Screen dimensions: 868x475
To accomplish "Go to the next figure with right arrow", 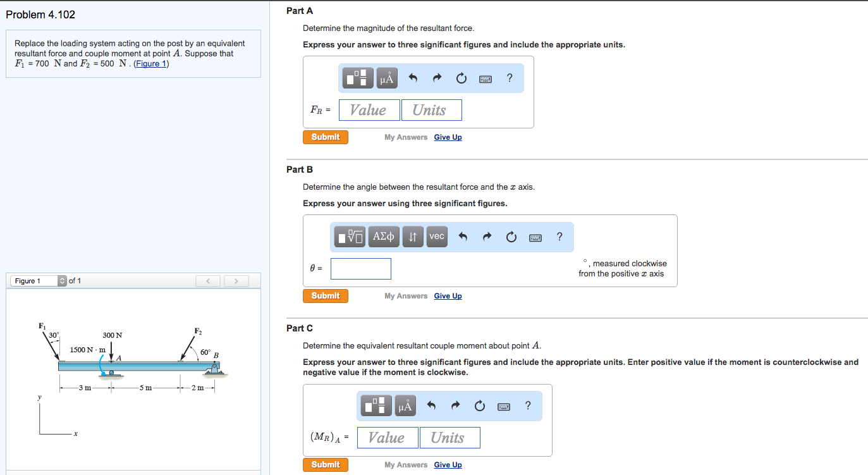I will (236, 280).
